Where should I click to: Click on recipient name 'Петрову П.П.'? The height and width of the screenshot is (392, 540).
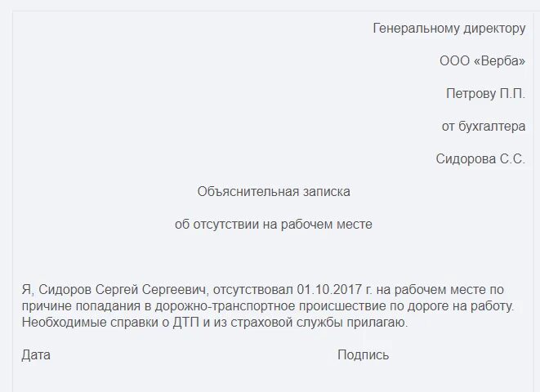(x=485, y=94)
